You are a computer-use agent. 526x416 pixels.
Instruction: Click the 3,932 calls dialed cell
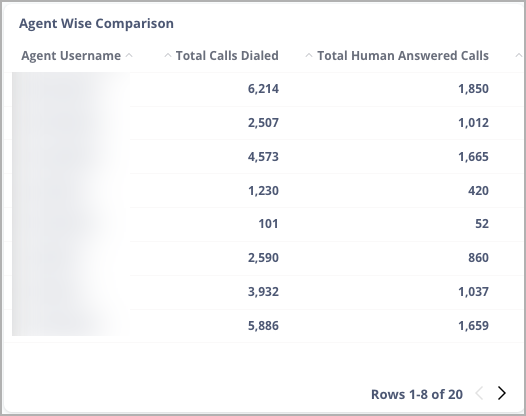tap(263, 292)
